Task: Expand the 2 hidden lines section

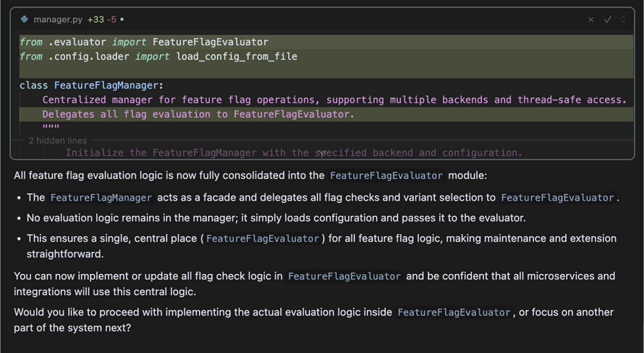Action: coord(58,141)
